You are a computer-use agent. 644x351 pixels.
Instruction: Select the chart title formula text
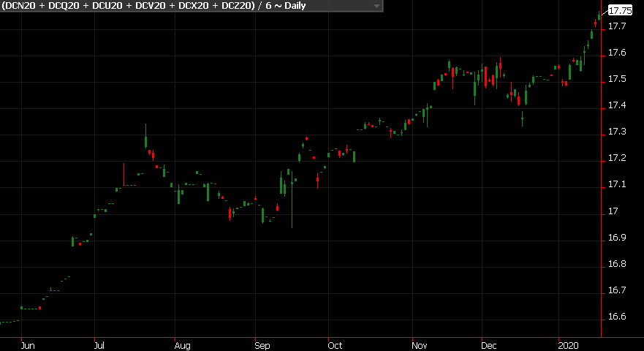click(154, 6)
